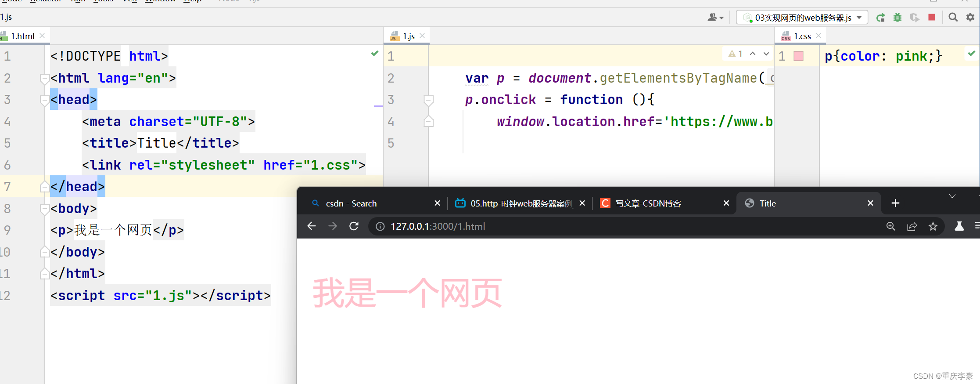Collapse the body tag fold marker on line 8

click(x=44, y=209)
